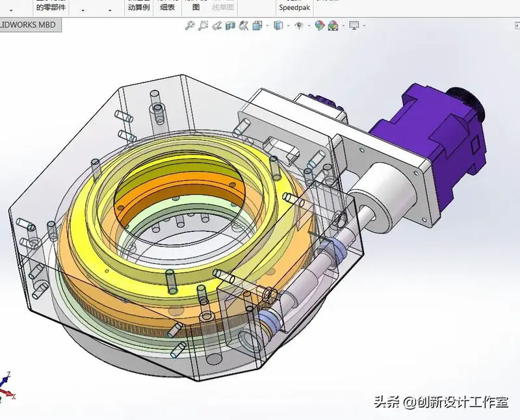
Task: Click the 细表 ribbon button
Action: click(x=167, y=7)
